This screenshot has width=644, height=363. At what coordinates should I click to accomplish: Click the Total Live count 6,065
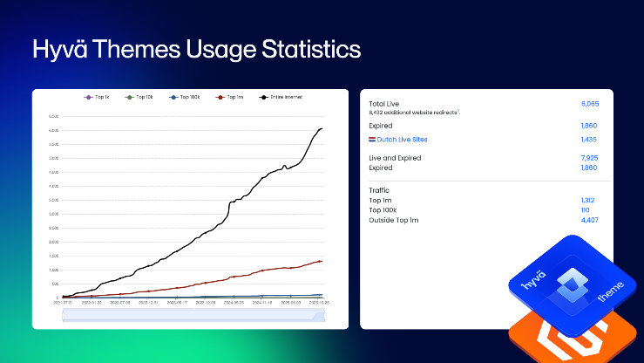589,104
